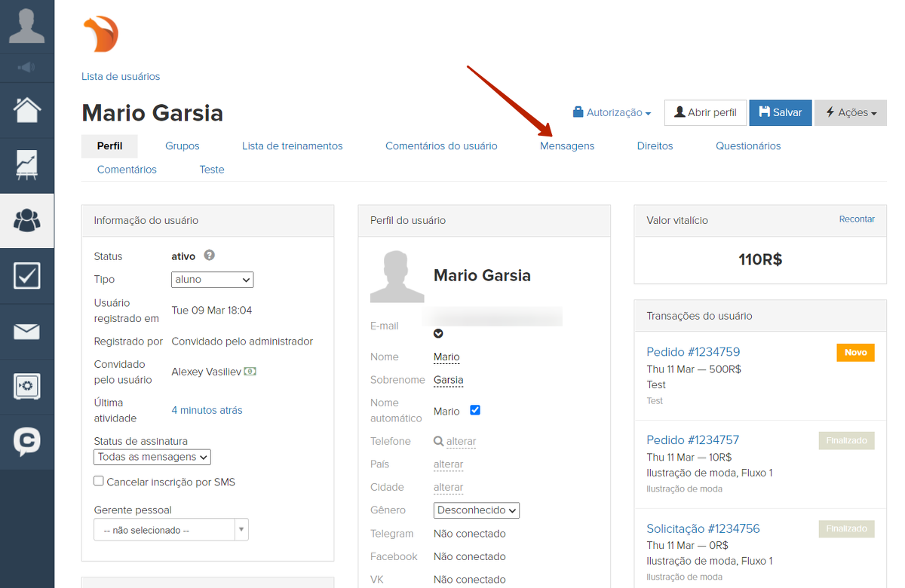
Task: Click the Salvar button
Action: click(x=780, y=112)
